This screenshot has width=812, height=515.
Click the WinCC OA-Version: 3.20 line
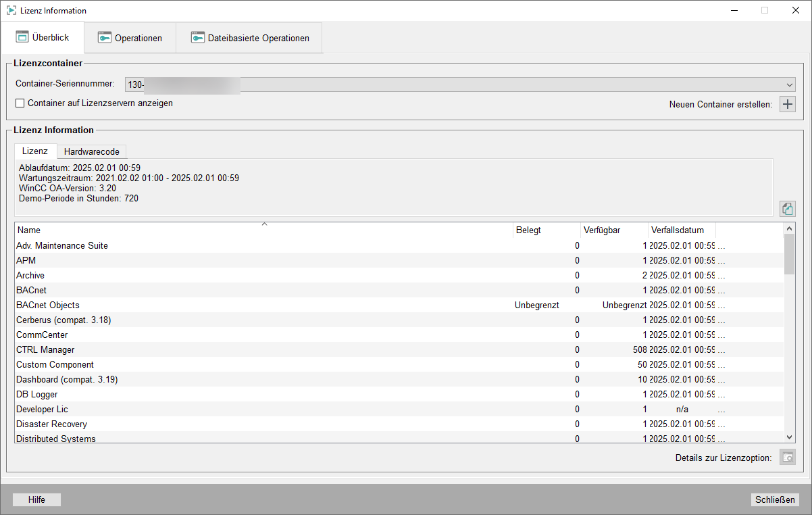point(68,188)
